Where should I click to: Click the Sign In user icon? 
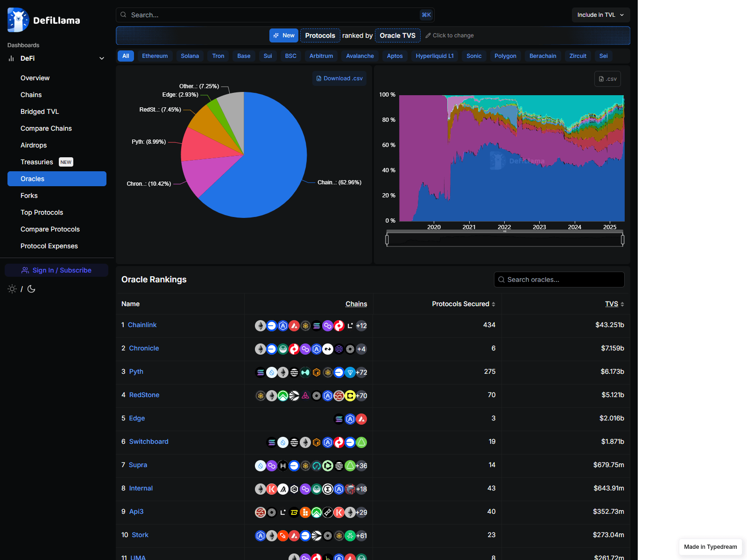coord(25,270)
